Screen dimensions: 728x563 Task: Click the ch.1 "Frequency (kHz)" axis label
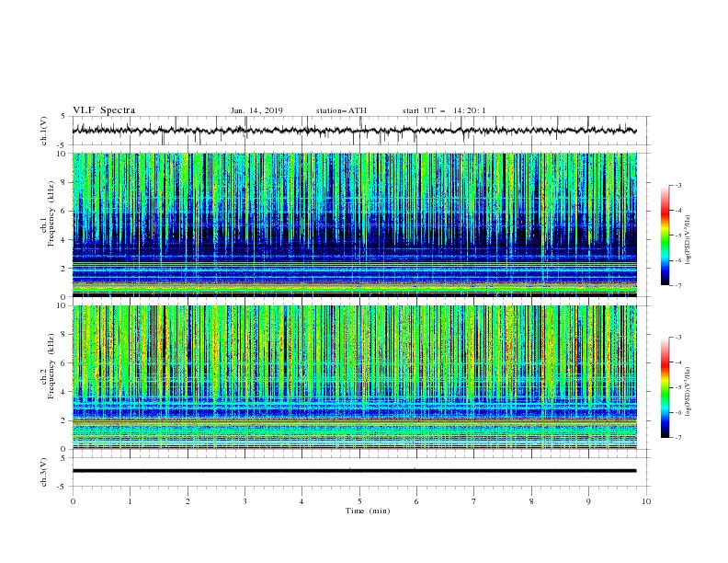[x=51, y=213]
